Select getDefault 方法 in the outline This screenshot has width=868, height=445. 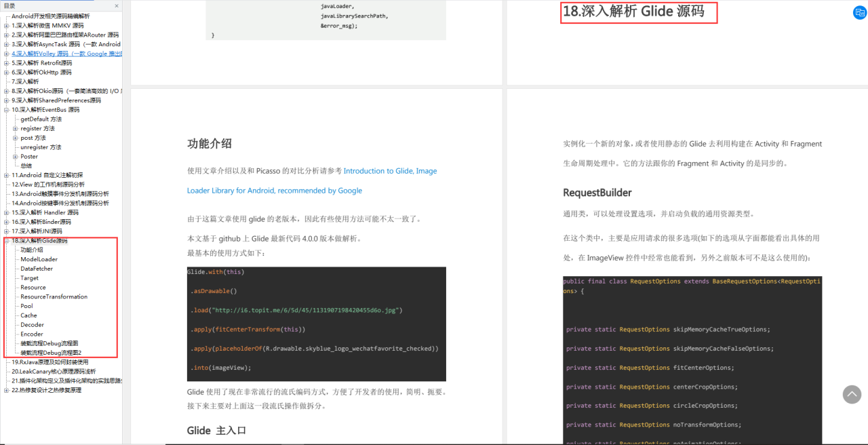[41, 119]
